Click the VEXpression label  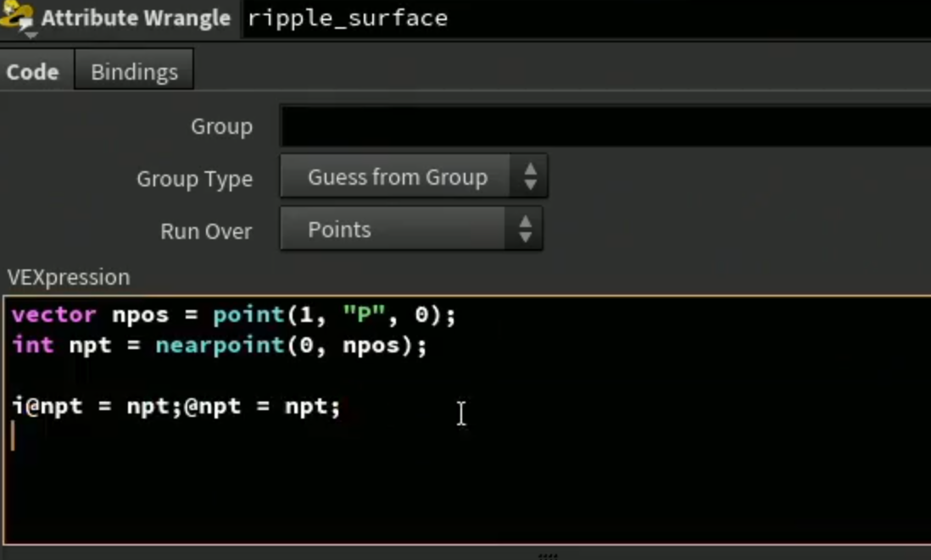69,277
